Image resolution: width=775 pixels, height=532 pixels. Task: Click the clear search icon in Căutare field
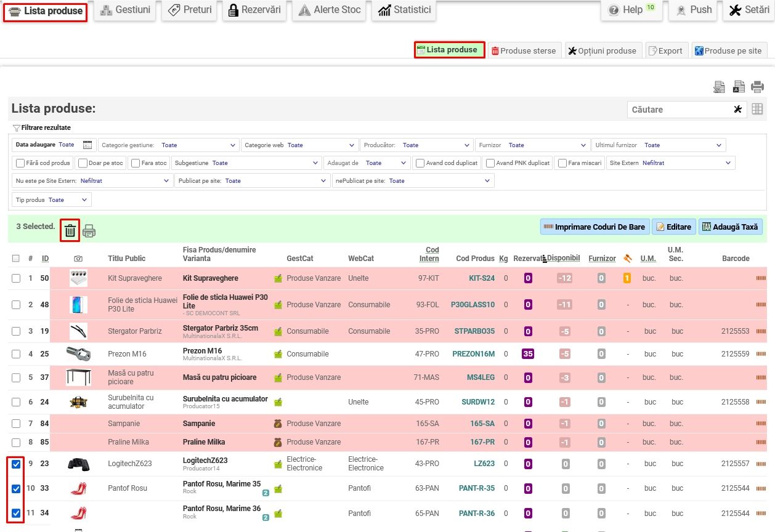(x=737, y=109)
